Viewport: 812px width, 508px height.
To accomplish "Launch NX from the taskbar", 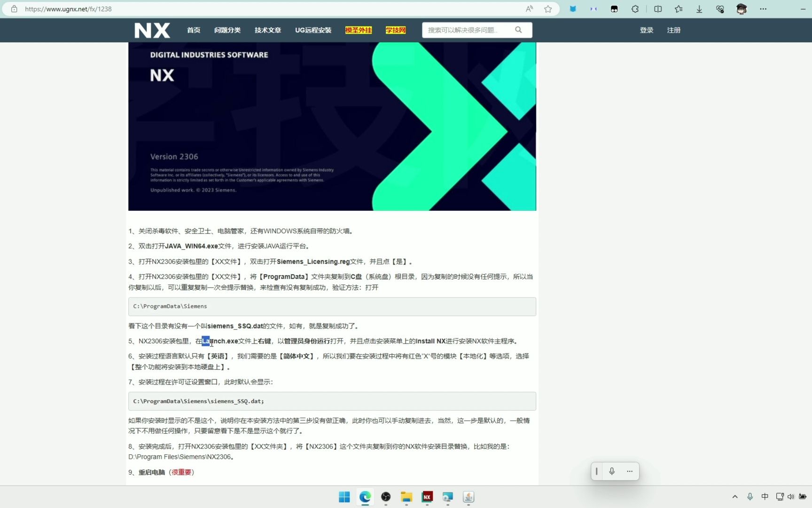I will coord(427,497).
